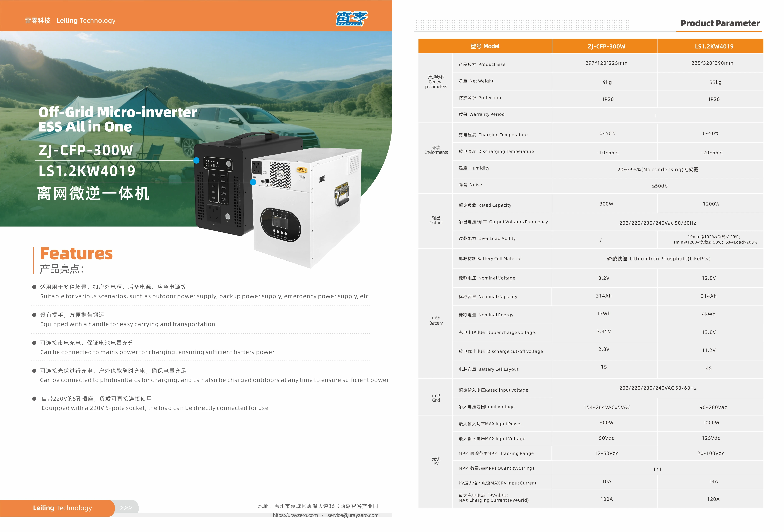784x532 pixels.
Task: Click the 光伏 PV category cell
Action: [x=435, y=462]
